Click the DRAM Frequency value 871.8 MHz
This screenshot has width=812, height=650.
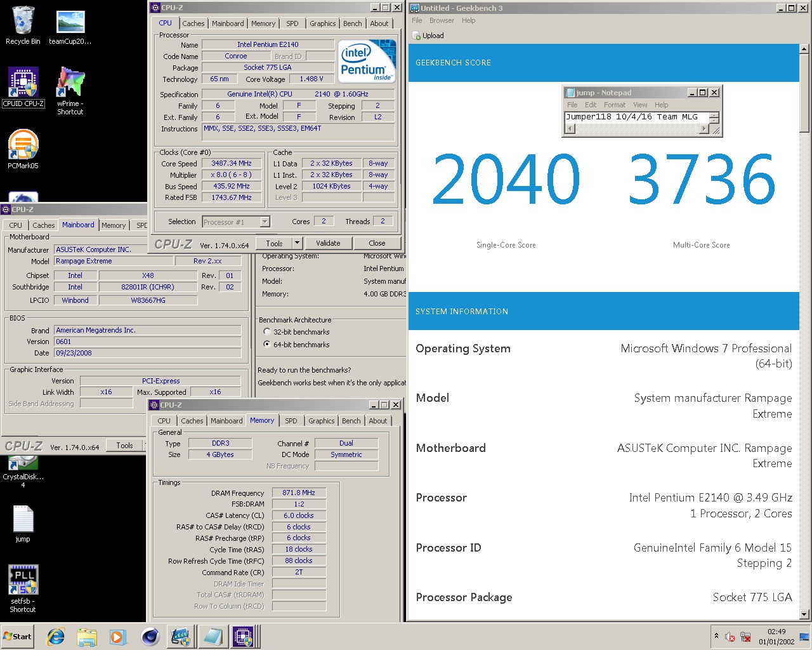pyautogui.click(x=299, y=493)
